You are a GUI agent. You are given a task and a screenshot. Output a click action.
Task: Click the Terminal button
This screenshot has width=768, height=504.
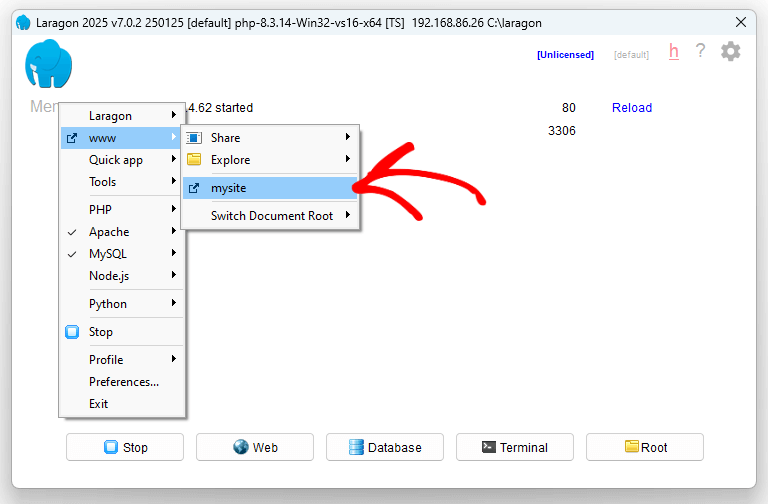click(515, 447)
